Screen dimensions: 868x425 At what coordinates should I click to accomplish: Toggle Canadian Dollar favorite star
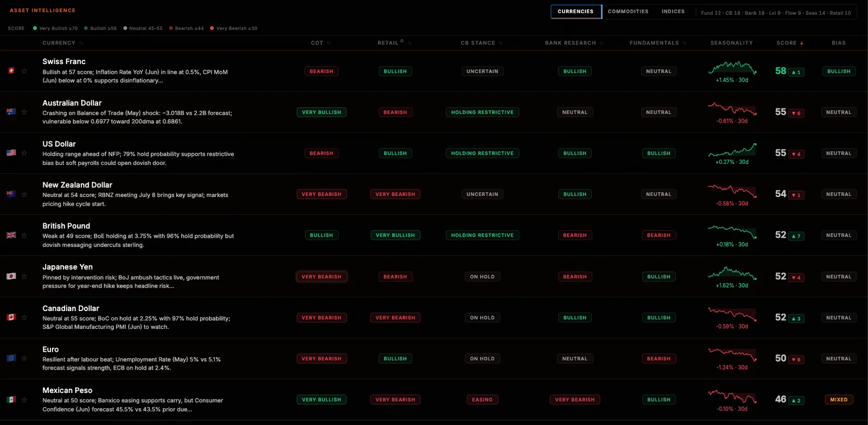(x=24, y=318)
